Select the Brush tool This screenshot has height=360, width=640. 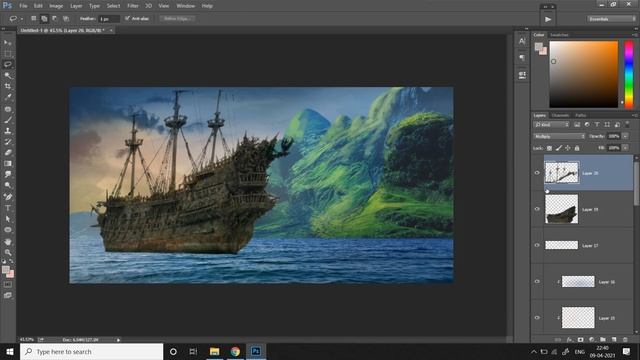(8, 120)
